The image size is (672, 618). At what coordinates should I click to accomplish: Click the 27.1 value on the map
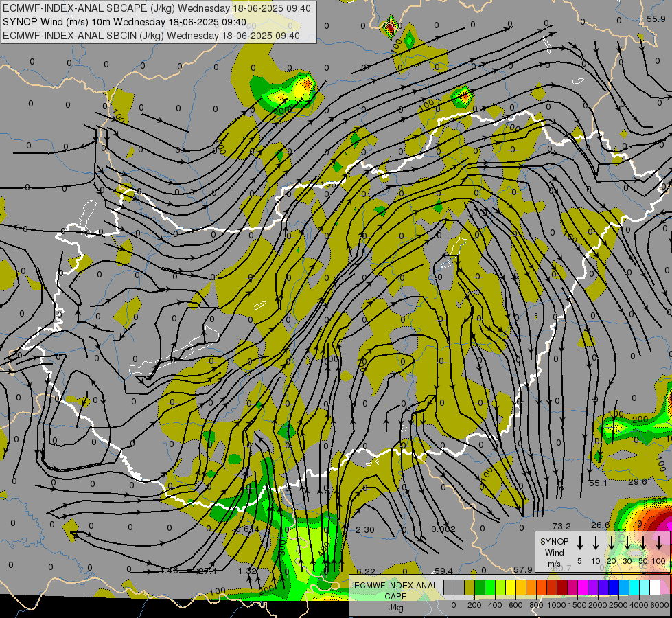[x=207, y=571]
